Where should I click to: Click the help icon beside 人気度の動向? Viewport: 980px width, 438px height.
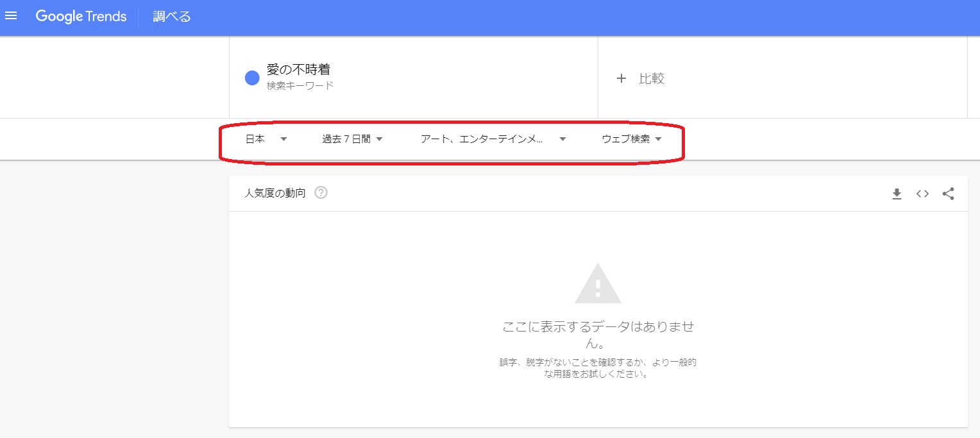point(321,192)
